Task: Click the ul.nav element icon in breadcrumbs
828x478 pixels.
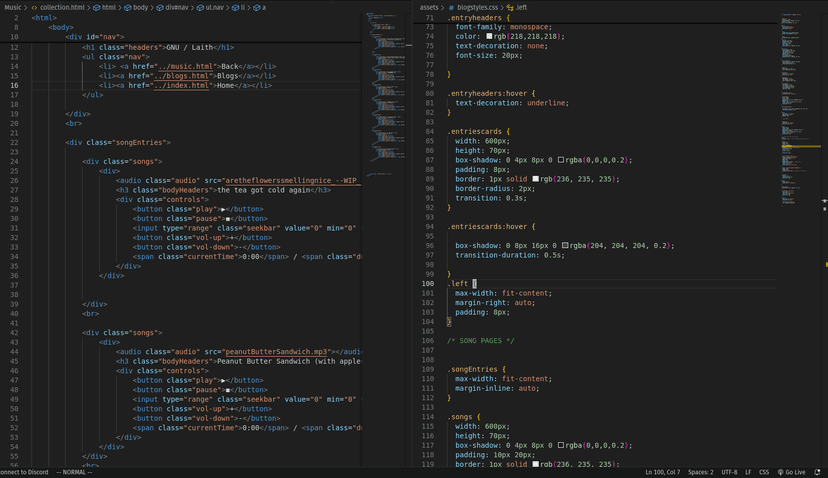Action: coord(199,7)
